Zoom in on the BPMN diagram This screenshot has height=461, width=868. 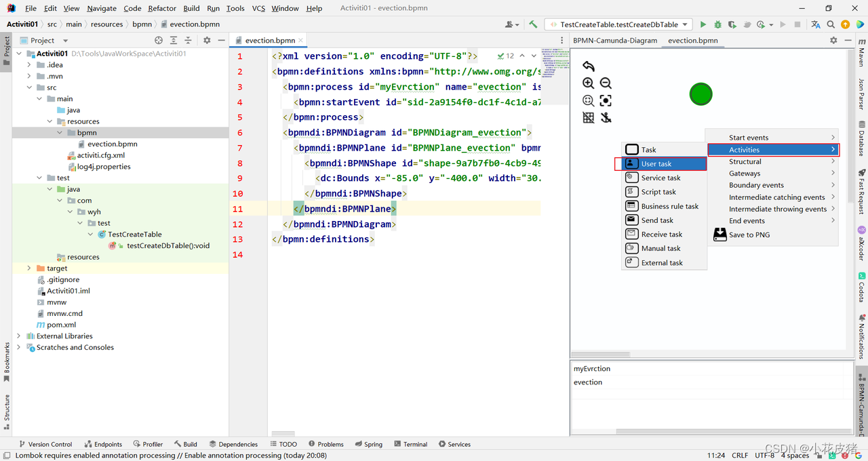[x=588, y=83]
